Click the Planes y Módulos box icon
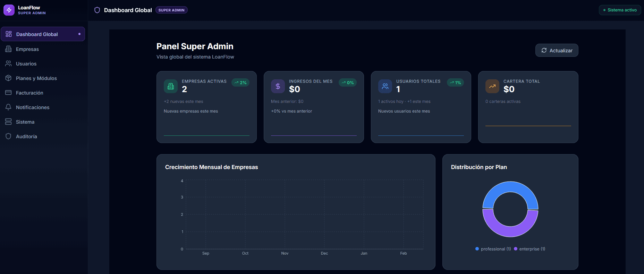This screenshot has height=274, width=644. pyautogui.click(x=8, y=78)
